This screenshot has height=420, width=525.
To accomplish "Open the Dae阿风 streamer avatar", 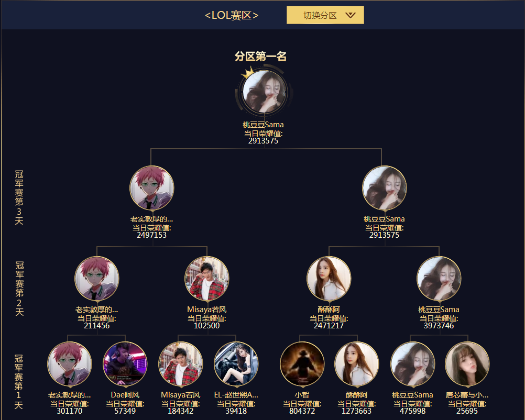I will click(125, 364).
